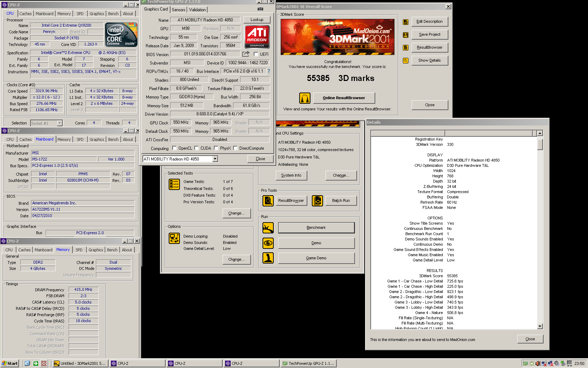Open the Validation tab in GPU-Z
The height and width of the screenshot is (368, 588).
point(197,10)
